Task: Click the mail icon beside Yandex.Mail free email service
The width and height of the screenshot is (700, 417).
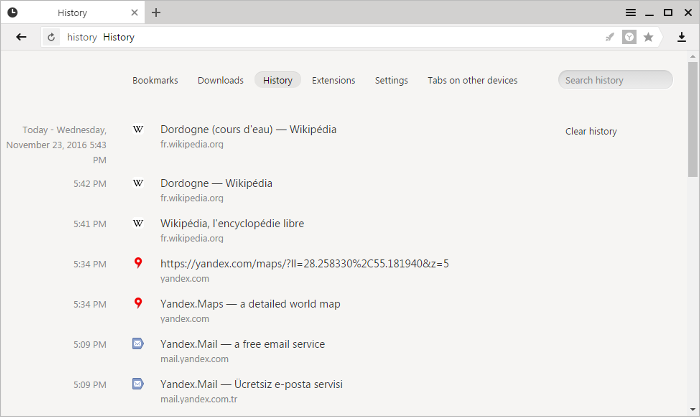Action: click(138, 343)
